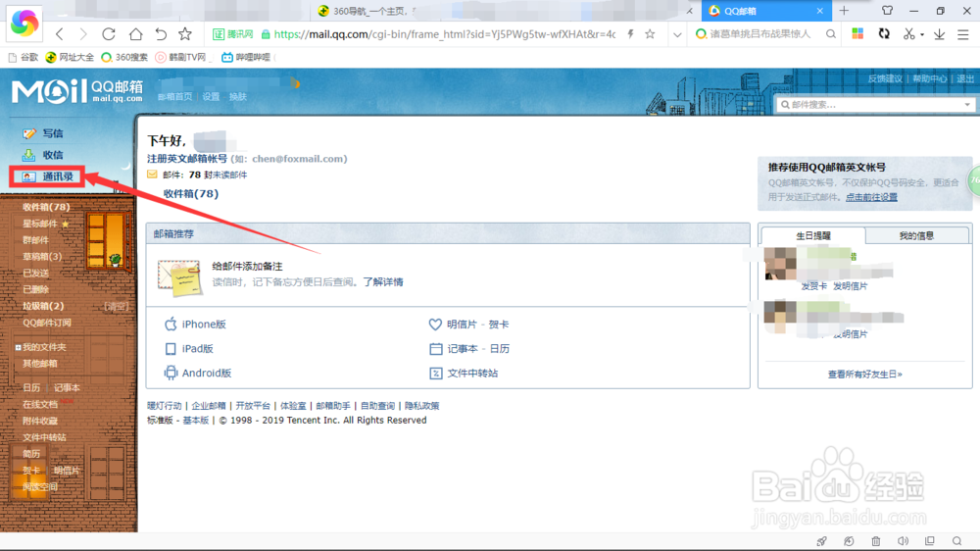Click the status bar mute speaker icon

[x=904, y=541]
